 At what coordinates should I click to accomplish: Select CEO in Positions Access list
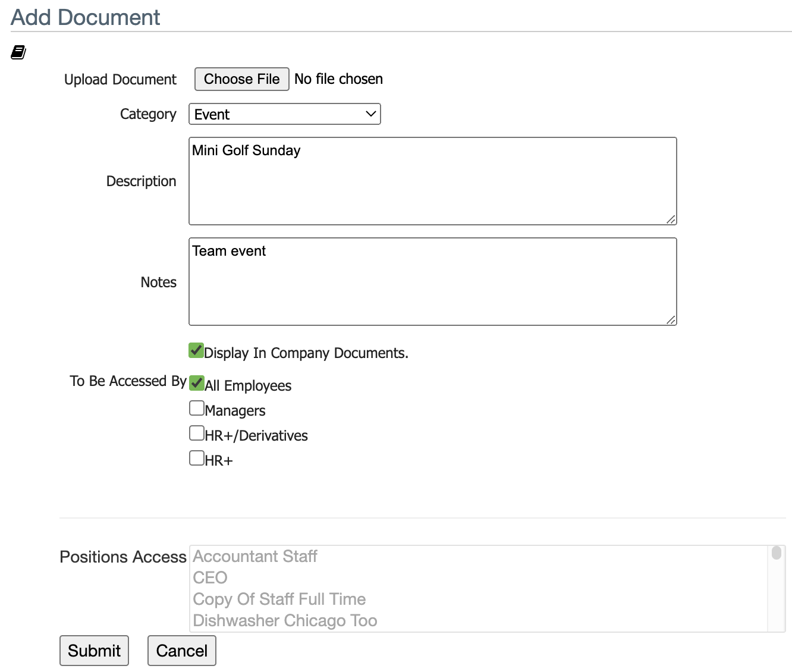[210, 577]
